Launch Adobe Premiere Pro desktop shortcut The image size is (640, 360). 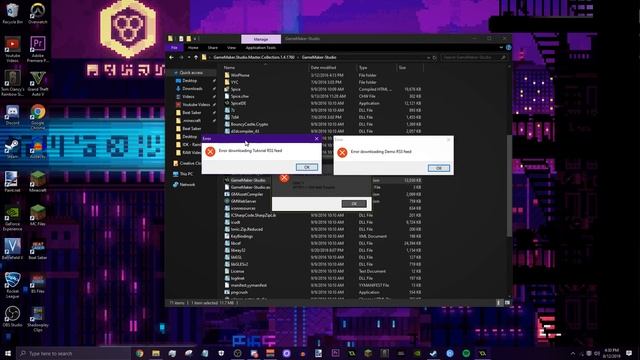38,49
